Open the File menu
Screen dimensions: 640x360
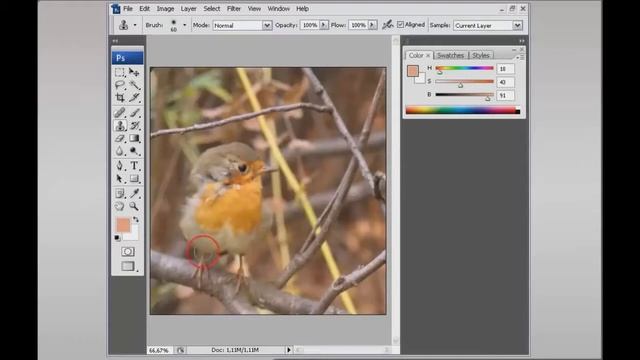(128, 9)
